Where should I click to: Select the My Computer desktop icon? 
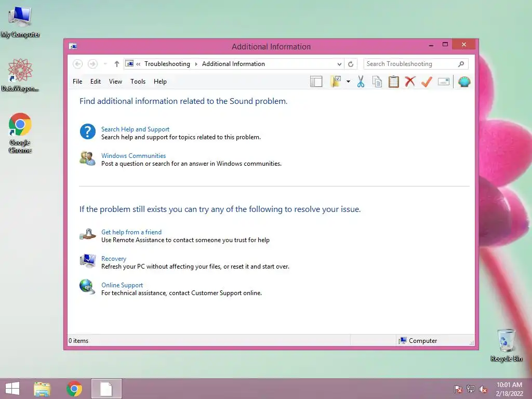(x=20, y=22)
